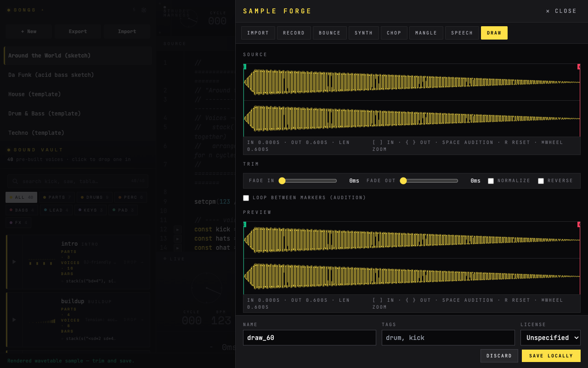
Task: Filter Sound Vault by BASS
Action: click(22, 210)
